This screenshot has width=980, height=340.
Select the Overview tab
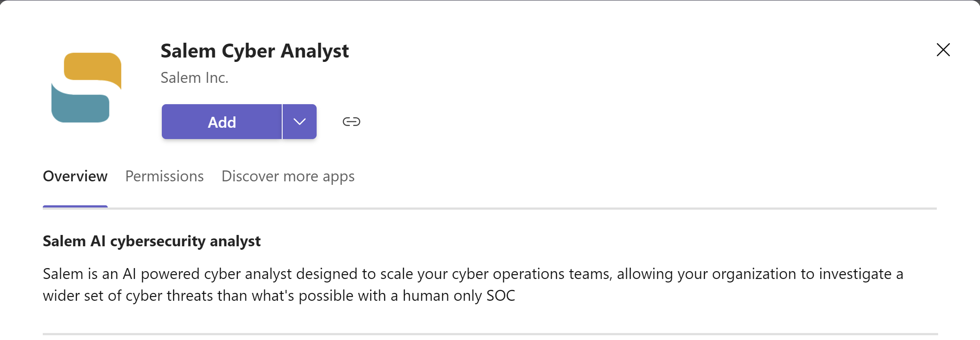(75, 176)
